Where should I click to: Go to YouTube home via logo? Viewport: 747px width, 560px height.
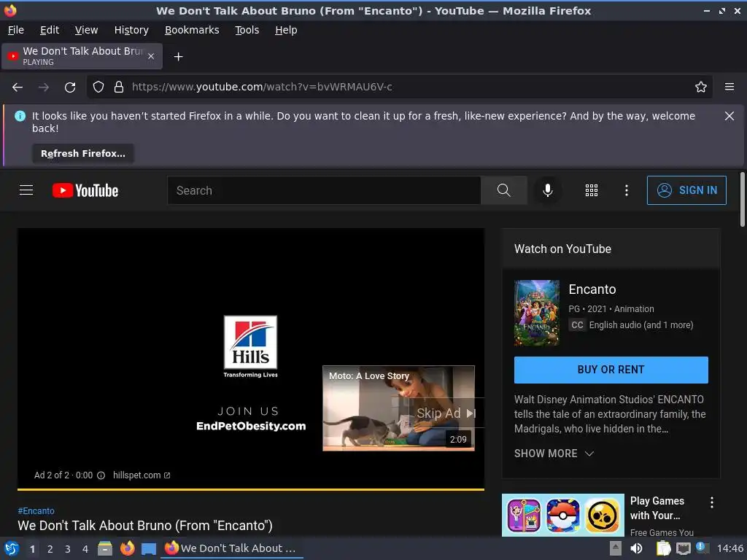[85, 190]
